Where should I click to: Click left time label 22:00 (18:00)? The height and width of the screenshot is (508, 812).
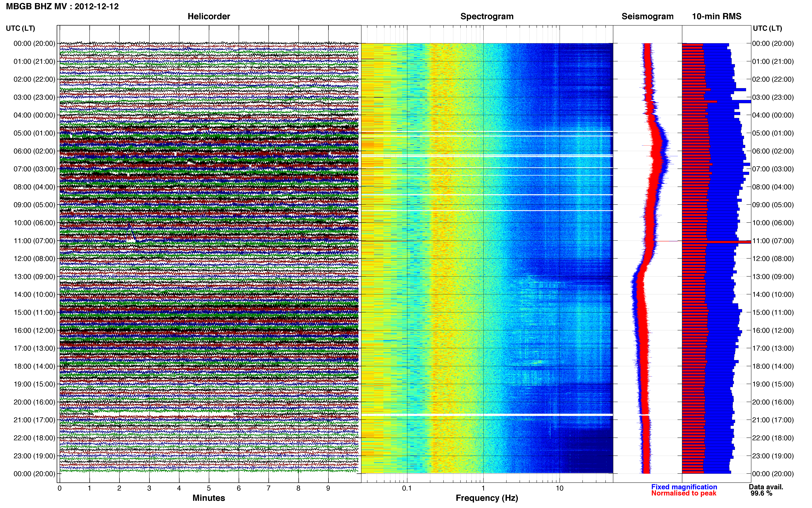34,438
